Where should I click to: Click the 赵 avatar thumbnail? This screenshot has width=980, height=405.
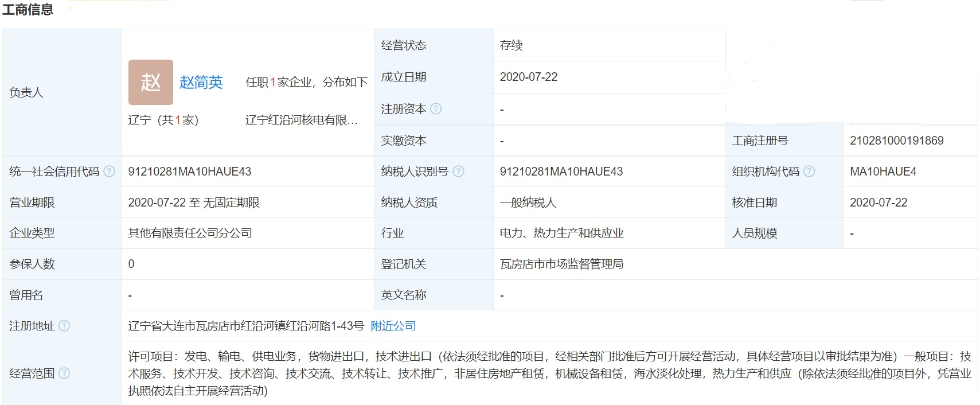151,82
